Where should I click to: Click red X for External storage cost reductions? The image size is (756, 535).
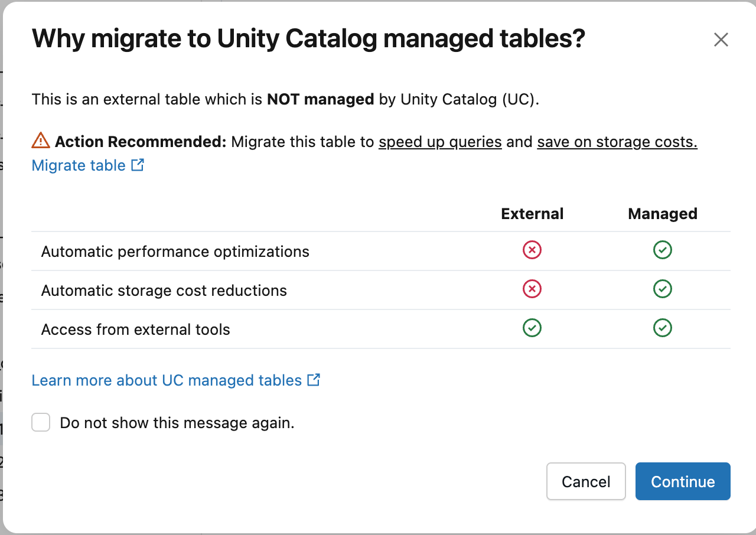pos(532,289)
